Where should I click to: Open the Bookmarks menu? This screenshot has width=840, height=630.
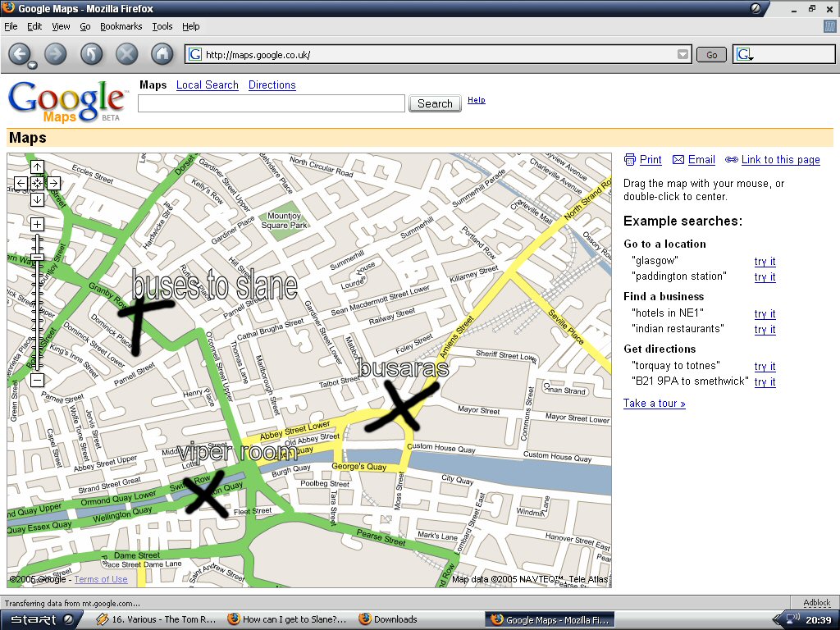(121, 26)
